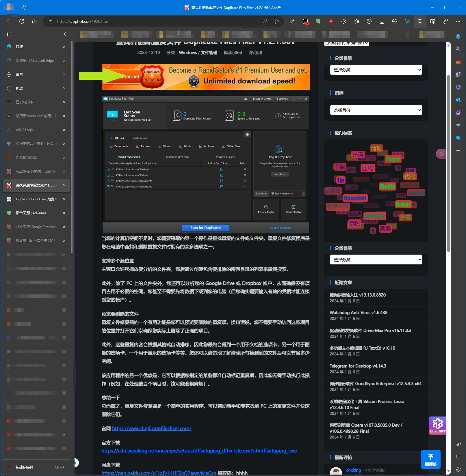Viewport: 466px width, 476px height.
Task: Uncheck the Music file type checkbox
Action: (x=181, y=146)
